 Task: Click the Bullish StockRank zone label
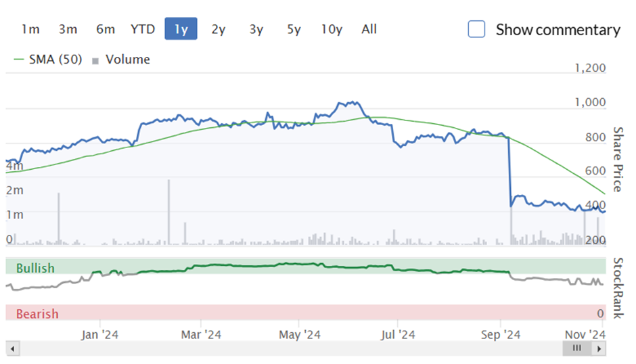35,268
